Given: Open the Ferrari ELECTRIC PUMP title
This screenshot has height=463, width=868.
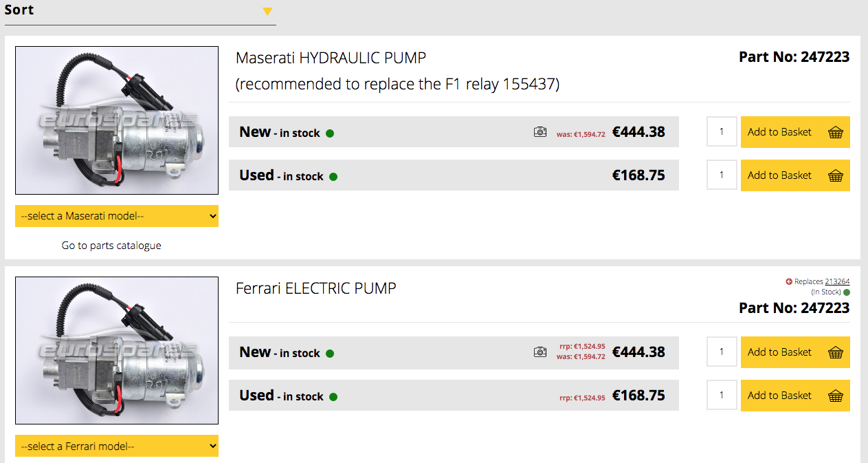Looking at the screenshot, I should [x=315, y=288].
